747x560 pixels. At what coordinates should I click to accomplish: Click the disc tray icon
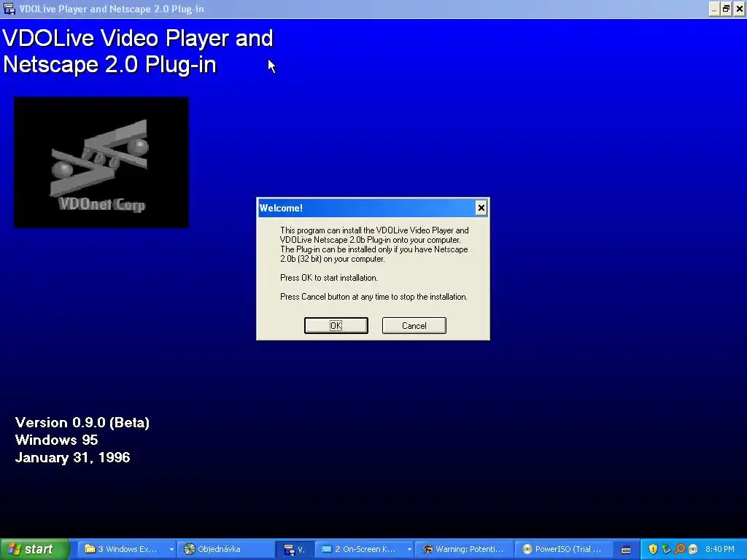pyautogui.click(x=693, y=549)
